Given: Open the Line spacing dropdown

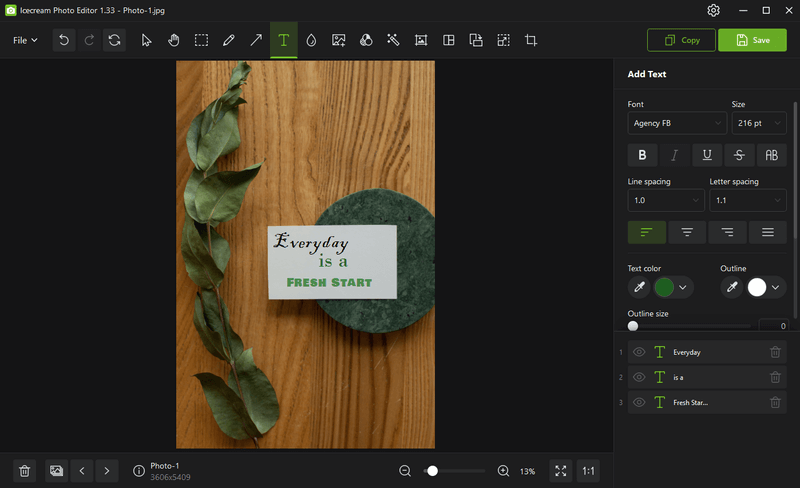Looking at the screenshot, I should [x=666, y=200].
